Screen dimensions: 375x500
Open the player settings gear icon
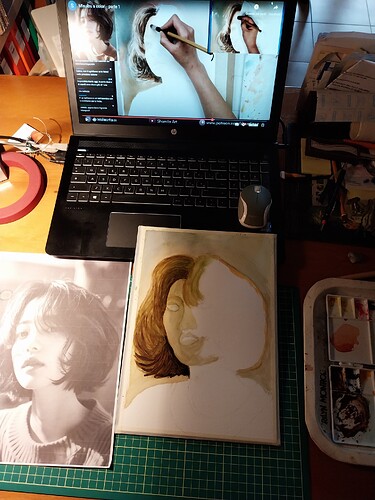point(244,125)
